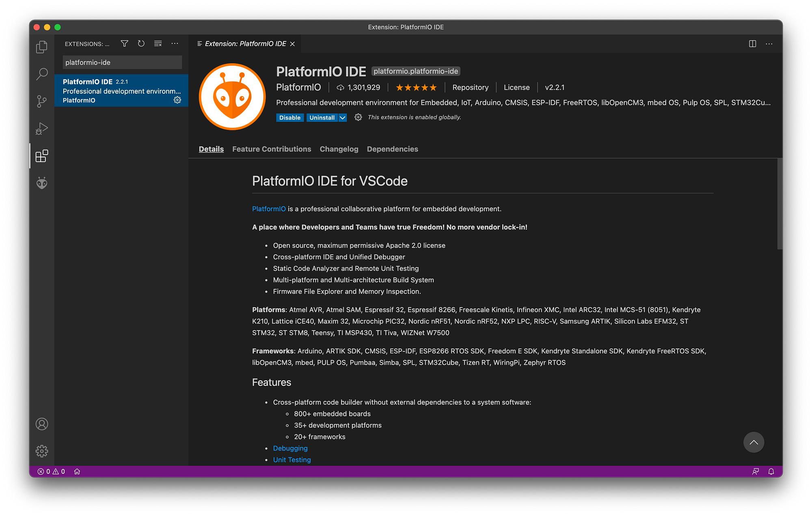Viewport: 812px width, 516px height.
Task: Open the Search view in activity bar
Action: point(42,74)
